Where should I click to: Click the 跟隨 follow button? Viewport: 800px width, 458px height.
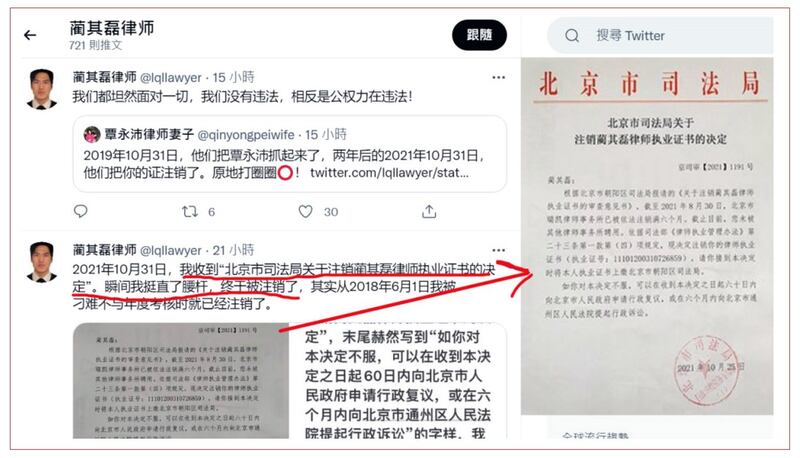point(479,35)
